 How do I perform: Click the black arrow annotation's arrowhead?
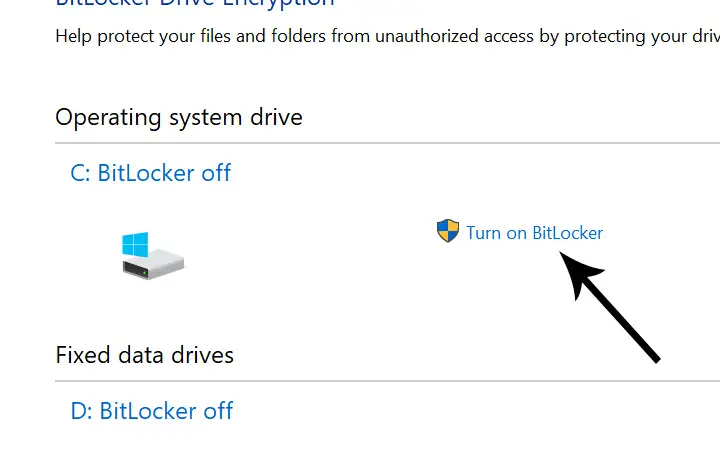tap(578, 272)
